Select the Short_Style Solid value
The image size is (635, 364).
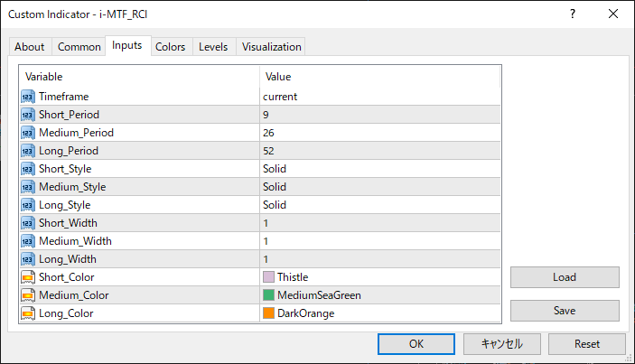[275, 168]
